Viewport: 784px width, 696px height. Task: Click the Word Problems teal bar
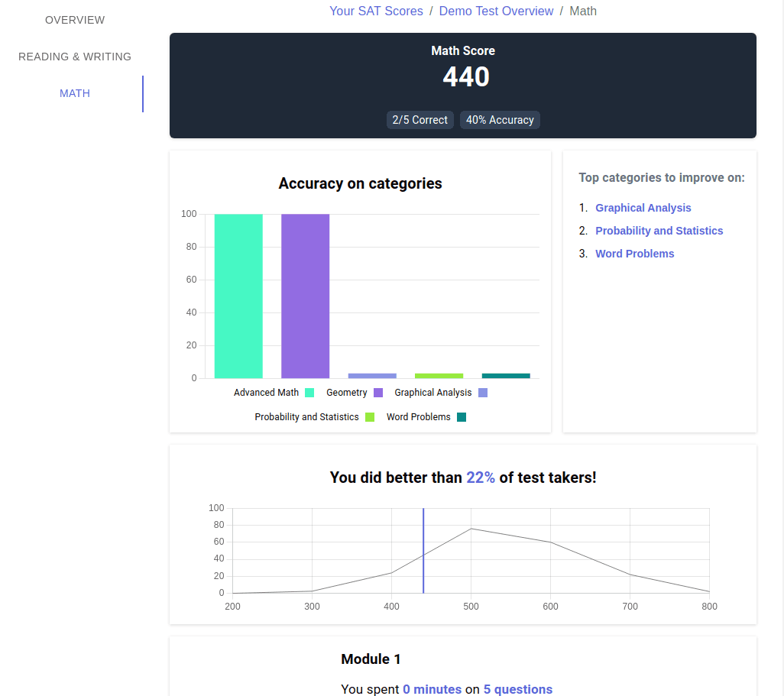coord(506,376)
